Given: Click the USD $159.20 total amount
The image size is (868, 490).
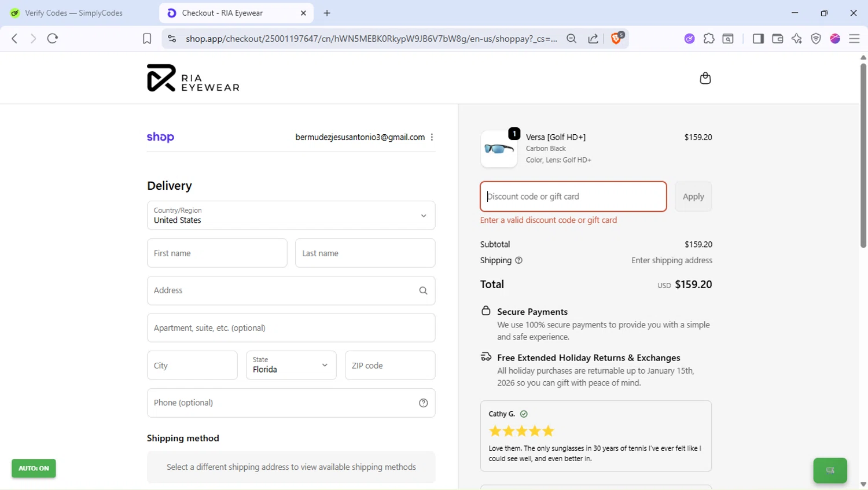Looking at the screenshot, I should 685,285.
